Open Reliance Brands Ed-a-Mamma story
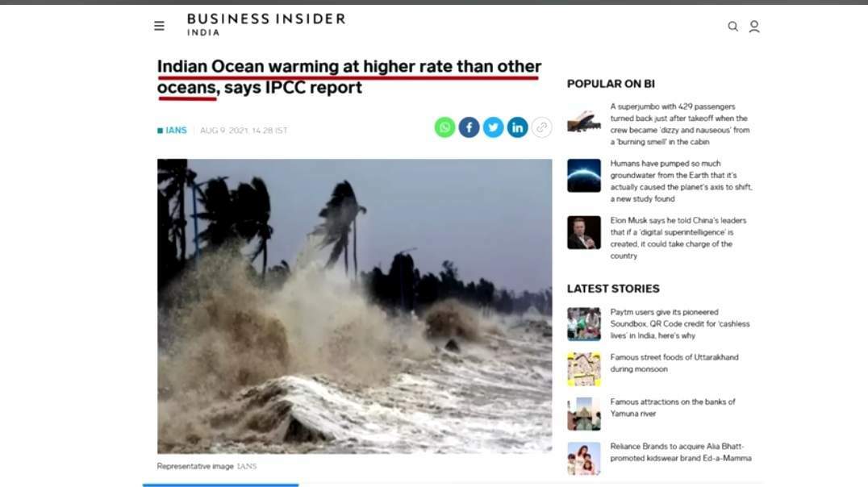The height and width of the screenshot is (487, 868). (681, 452)
